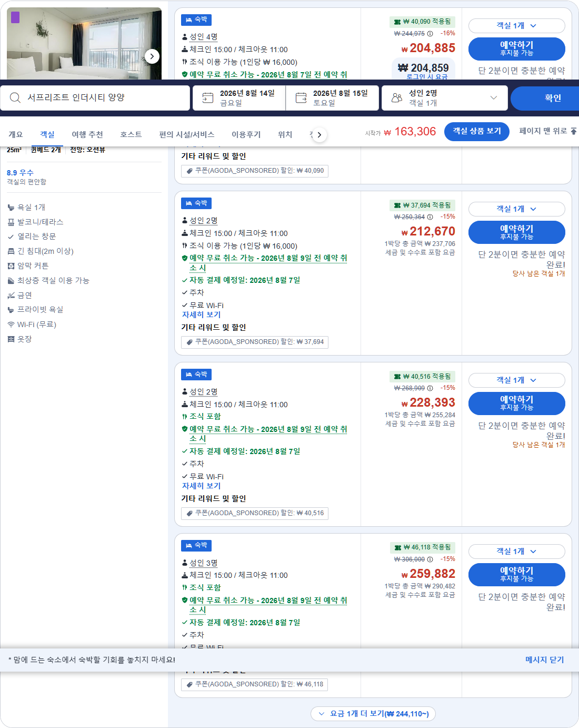The width and height of the screenshot is (579, 728).
Task: Click the ₩40,516 적용됨 coupon badge
Action: pos(422,377)
